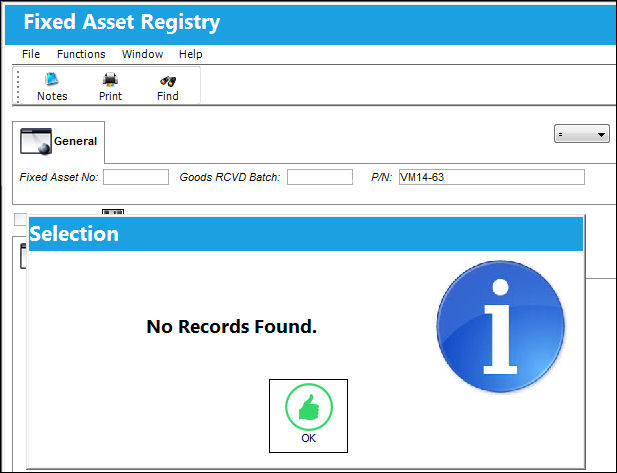
Task: Select the General tab
Action: (59, 142)
